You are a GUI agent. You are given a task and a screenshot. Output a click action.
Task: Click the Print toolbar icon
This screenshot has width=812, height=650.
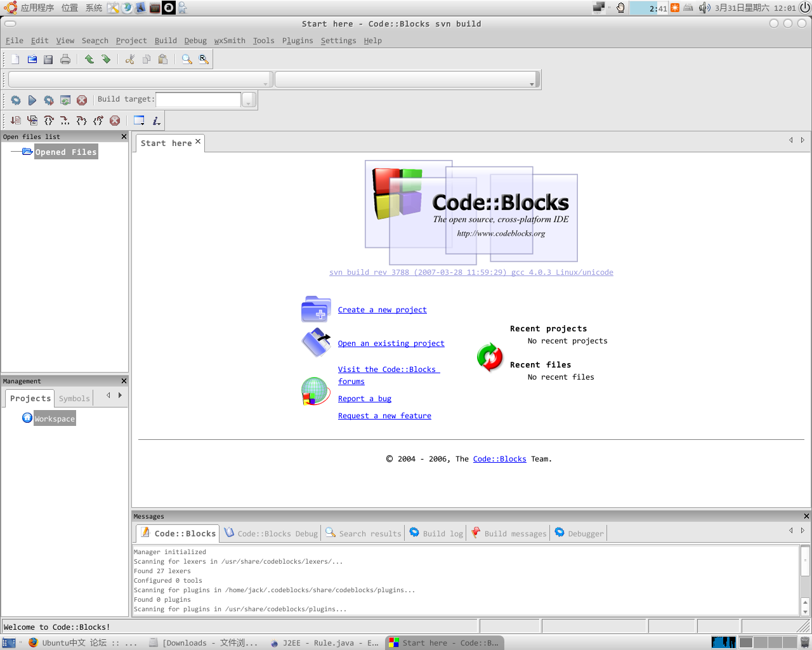click(65, 59)
